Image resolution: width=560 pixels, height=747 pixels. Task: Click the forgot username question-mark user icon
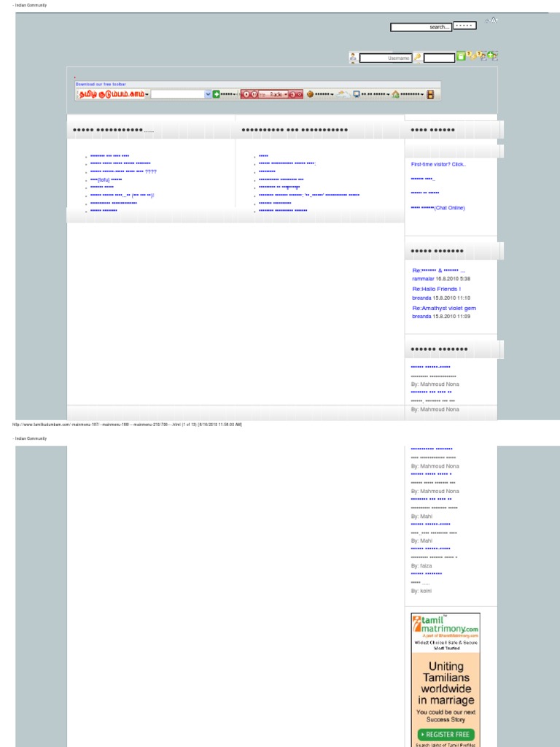(483, 56)
